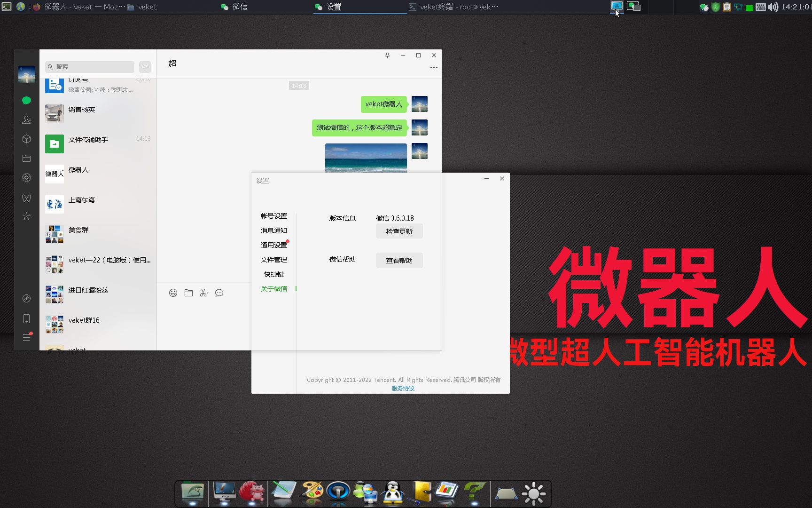This screenshot has height=508, width=812.
Task: Open Favorites cube icon in WeChat sidebar
Action: pyautogui.click(x=26, y=139)
